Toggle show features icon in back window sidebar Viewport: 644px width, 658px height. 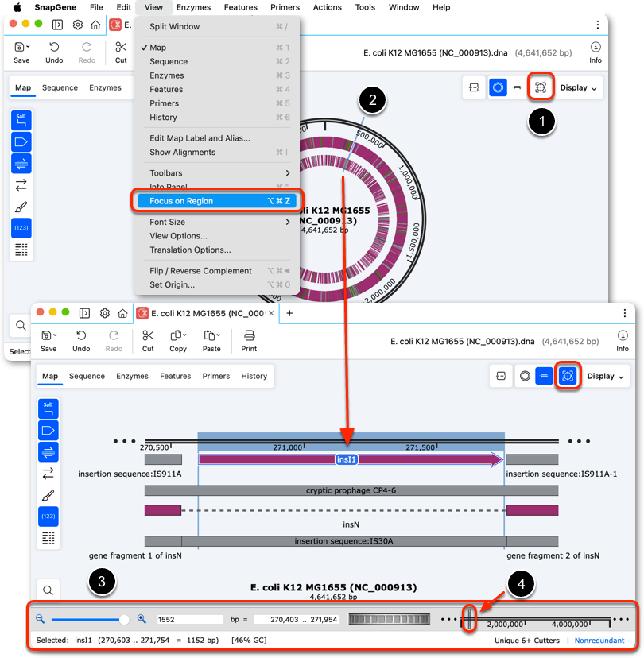(x=21, y=141)
